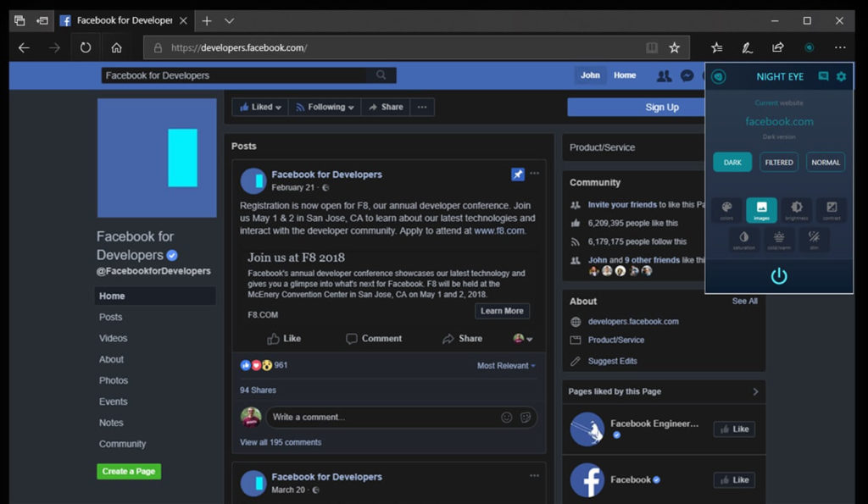
Task: Open the Night Eye settings gear
Action: point(840,75)
